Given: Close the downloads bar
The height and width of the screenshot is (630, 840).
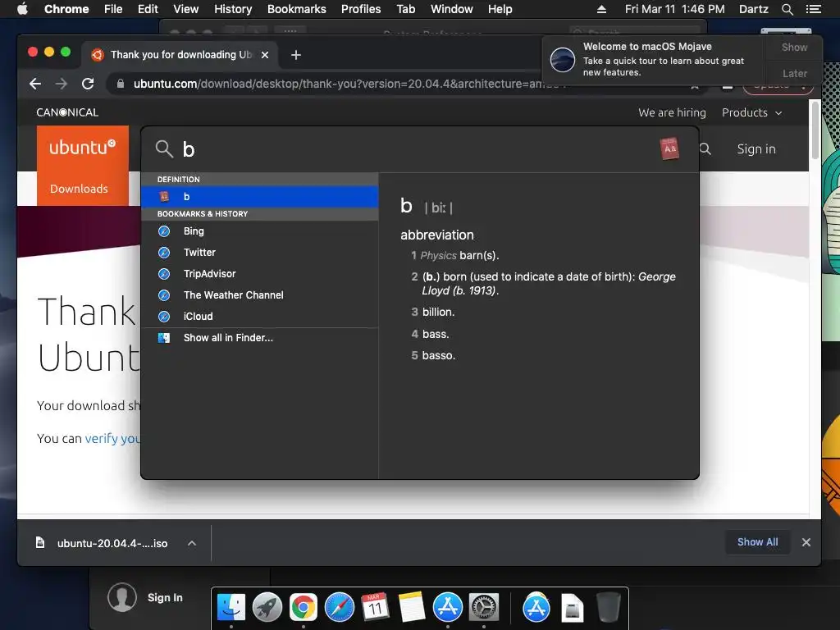Looking at the screenshot, I should point(806,542).
